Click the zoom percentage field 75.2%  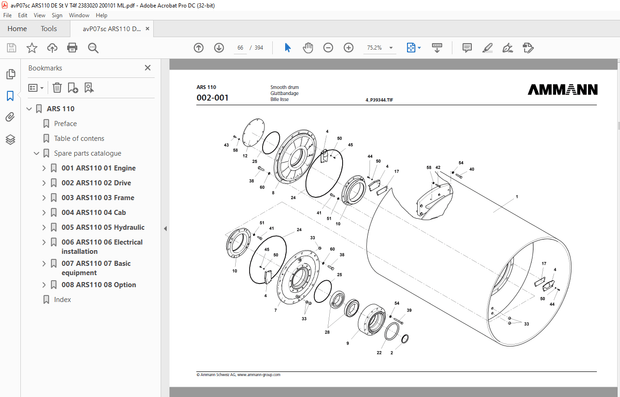pyautogui.click(x=374, y=48)
